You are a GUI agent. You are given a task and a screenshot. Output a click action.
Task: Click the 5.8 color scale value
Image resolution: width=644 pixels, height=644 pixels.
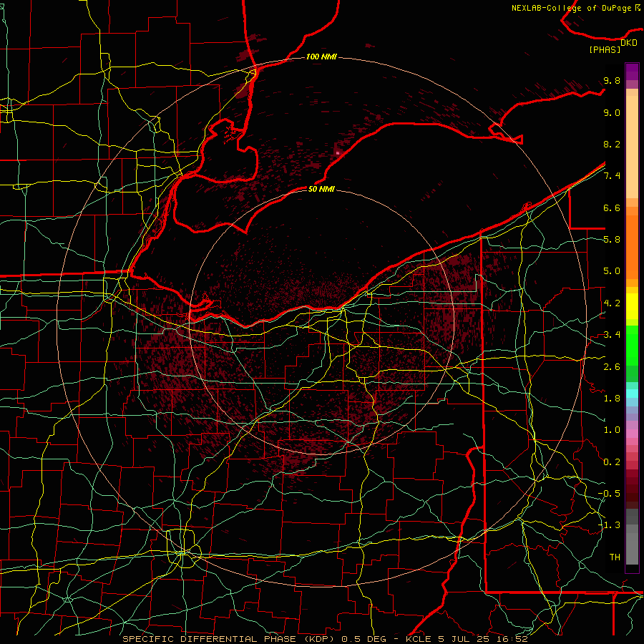pos(612,240)
